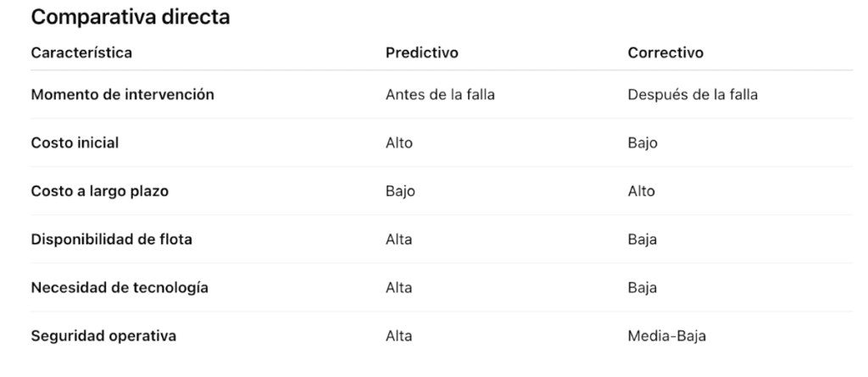Click the 'Media-Baja' cell
Viewport: 868px width, 377px height.
tap(666, 336)
